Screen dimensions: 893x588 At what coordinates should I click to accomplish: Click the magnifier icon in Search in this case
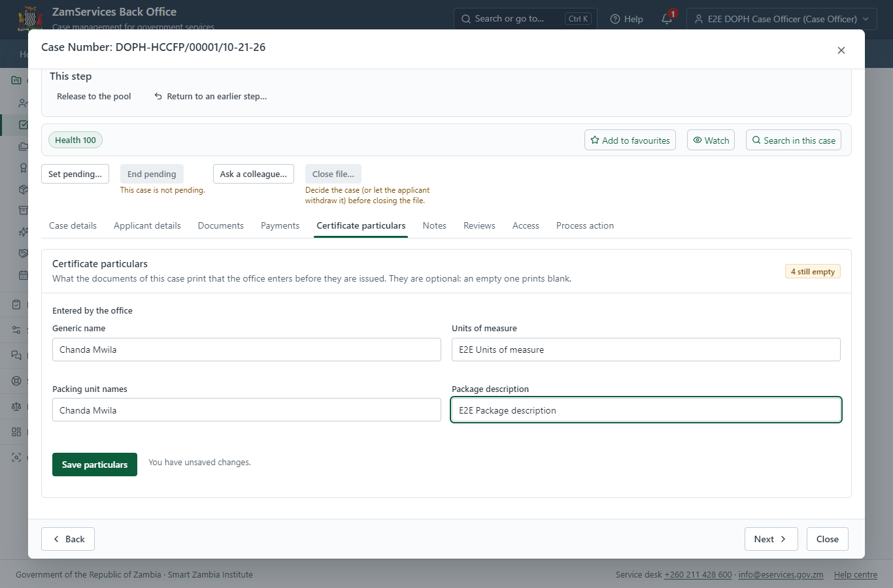[x=756, y=140]
